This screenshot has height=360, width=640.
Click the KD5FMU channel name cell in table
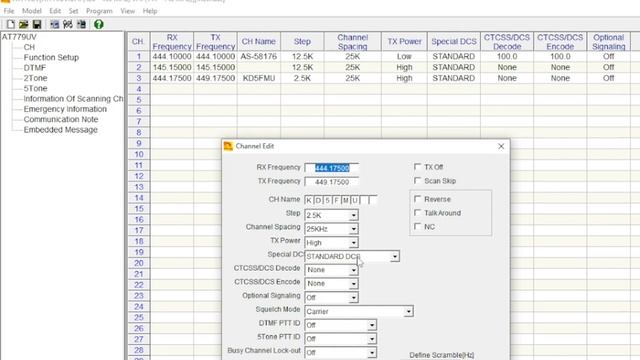[x=259, y=78]
